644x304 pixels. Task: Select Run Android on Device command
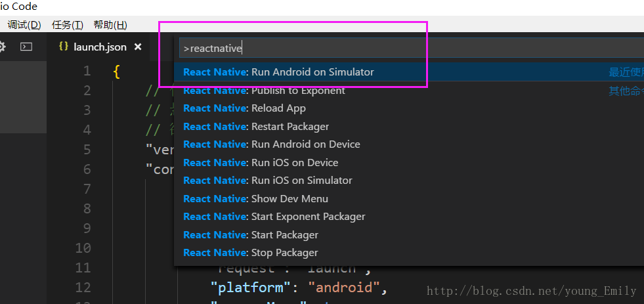point(409,144)
